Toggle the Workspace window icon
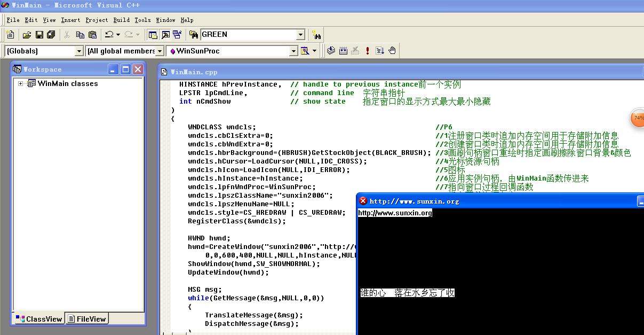The width and height of the screenshot is (644, 335). 153,35
